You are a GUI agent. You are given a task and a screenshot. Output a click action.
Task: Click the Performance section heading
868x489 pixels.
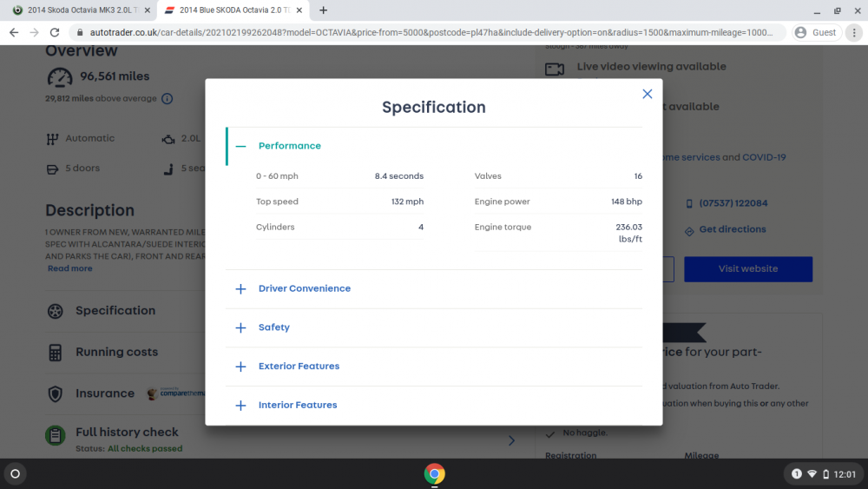[x=290, y=146]
